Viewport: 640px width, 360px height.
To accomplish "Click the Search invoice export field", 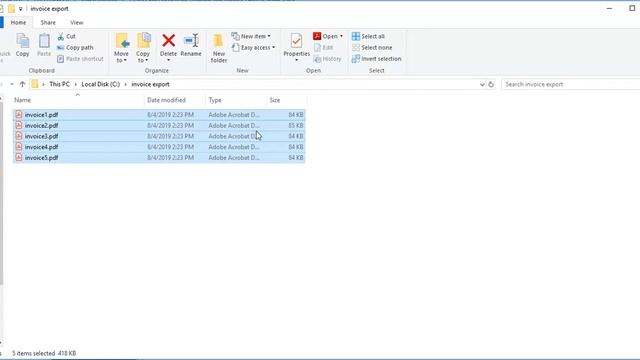I will click(x=571, y=84).
